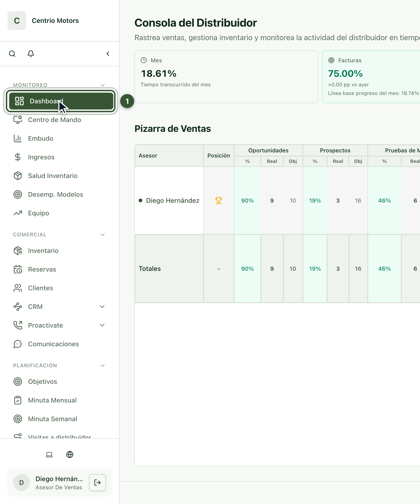Click the 18.61% Mes value

[159, 73]
